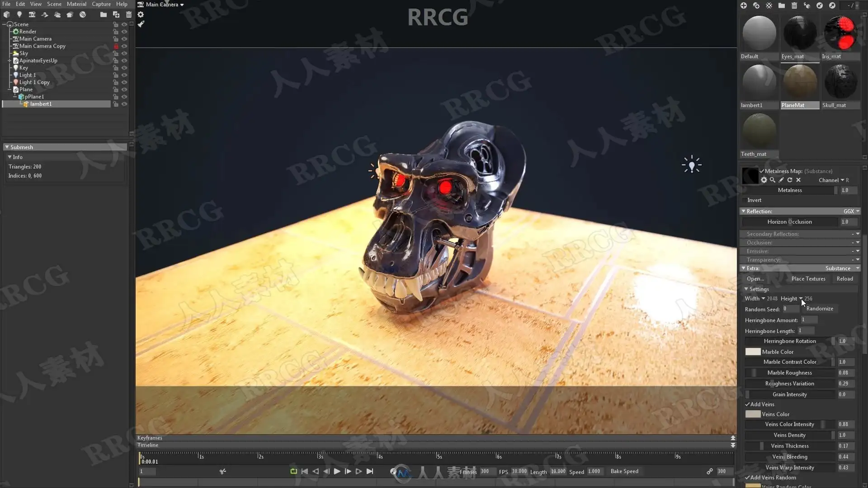This screenshot has height=488, width=868.
Task: Create new material with plus icon
Action: [x=744, y=5]
